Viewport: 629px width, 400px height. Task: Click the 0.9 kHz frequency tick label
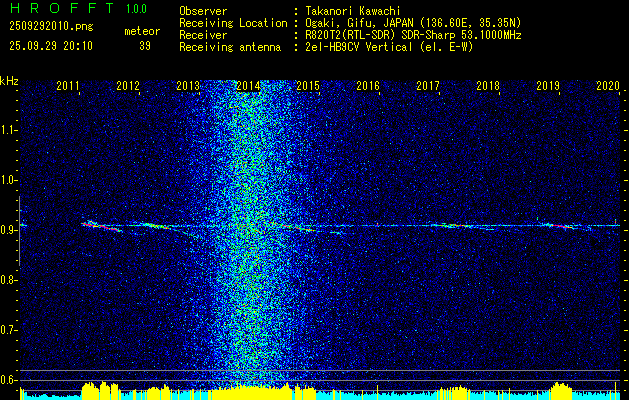point(8,230)
